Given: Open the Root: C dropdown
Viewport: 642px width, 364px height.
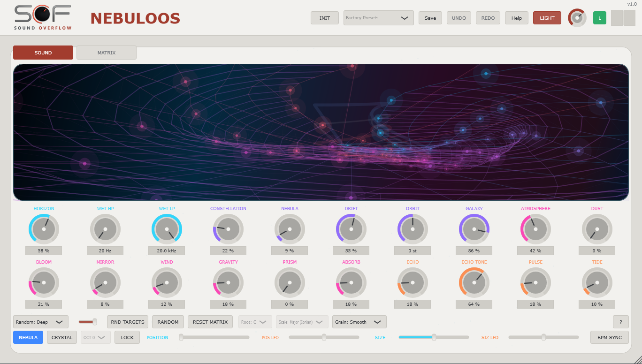Looking at the screenshot, I should pos(255,322).
